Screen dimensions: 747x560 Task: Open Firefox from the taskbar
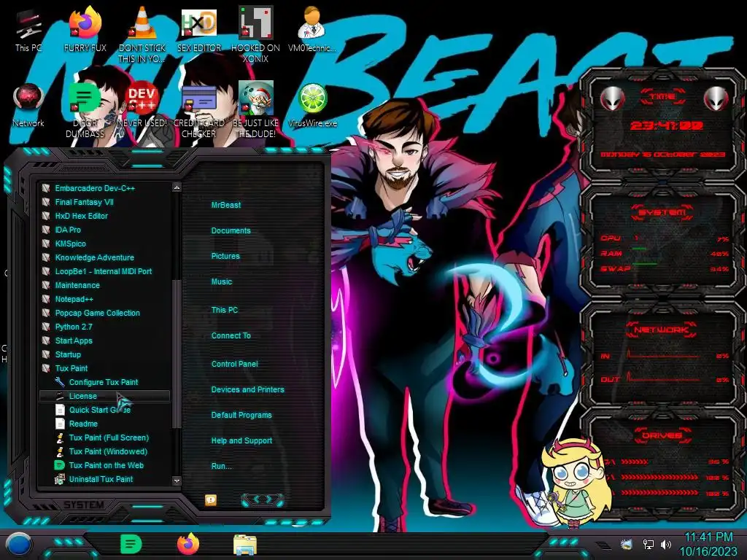tap(188, 544)
